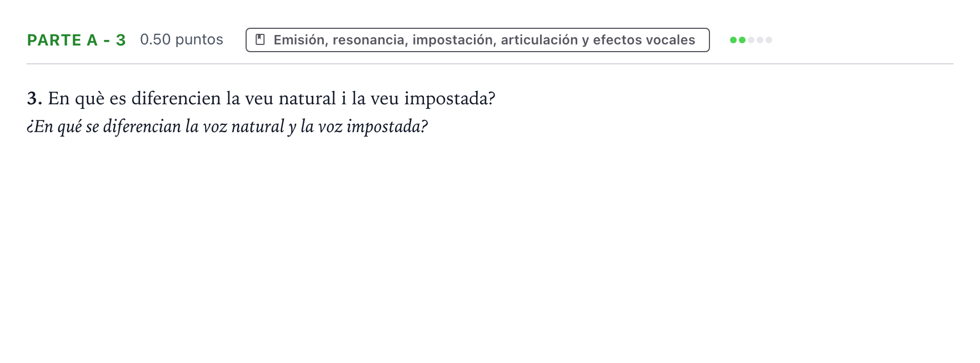The height and width of the screenshot is (363, 980).
Task: Click the second green difficulty dot
Action: click(x=742, y=40)
